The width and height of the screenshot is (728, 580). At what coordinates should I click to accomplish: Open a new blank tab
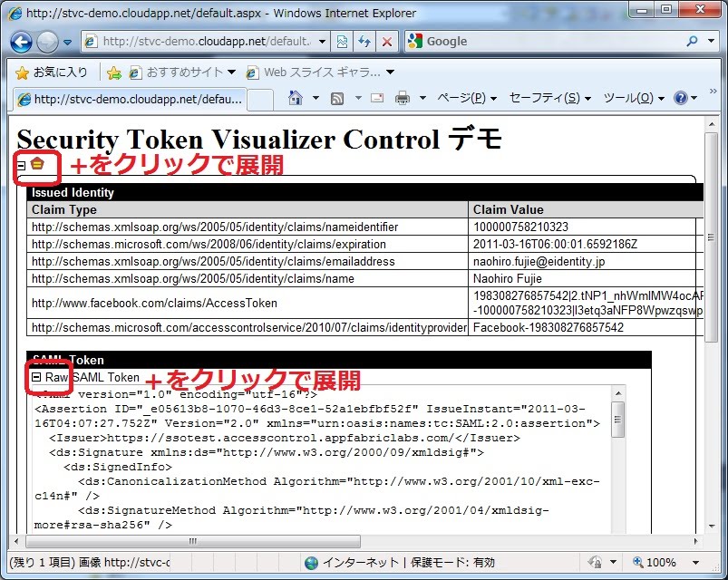260,100
